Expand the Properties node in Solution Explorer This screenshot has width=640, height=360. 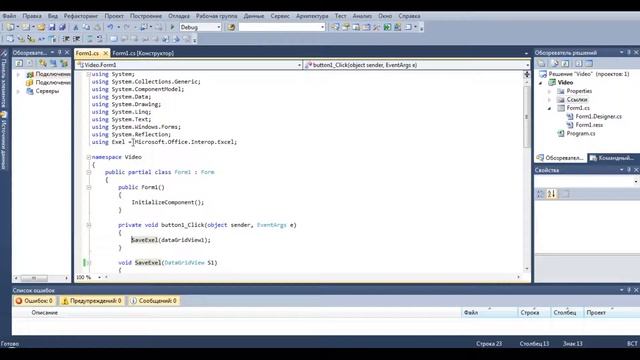549,91
